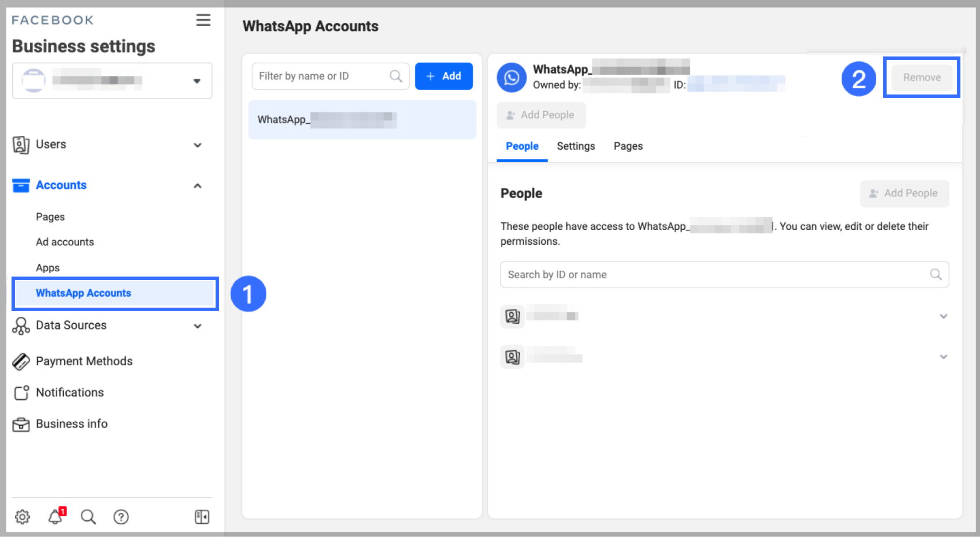Click Add People in the People section
980x537 pixels.
point(904,194)
